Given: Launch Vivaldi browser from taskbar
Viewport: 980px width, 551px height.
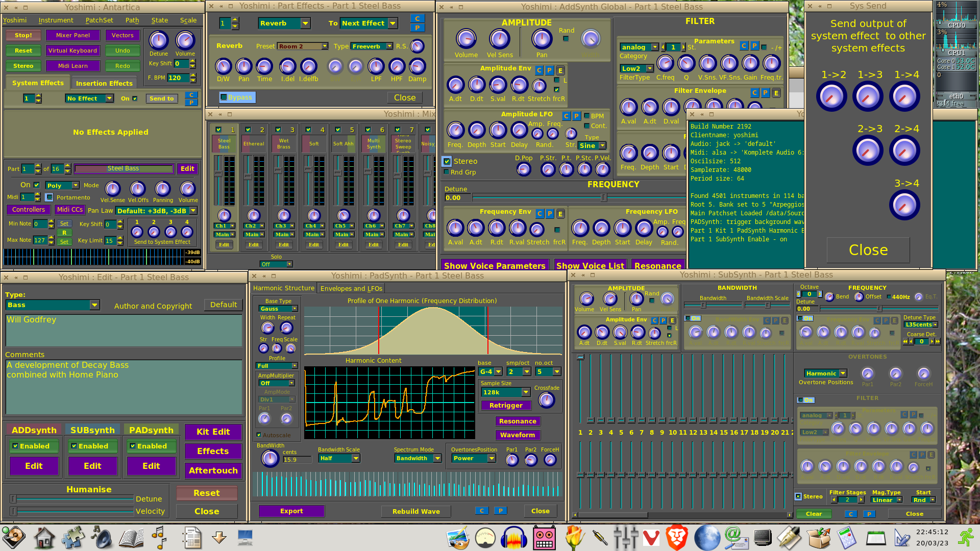Looking at the screenshot, I should click(650, 538).
